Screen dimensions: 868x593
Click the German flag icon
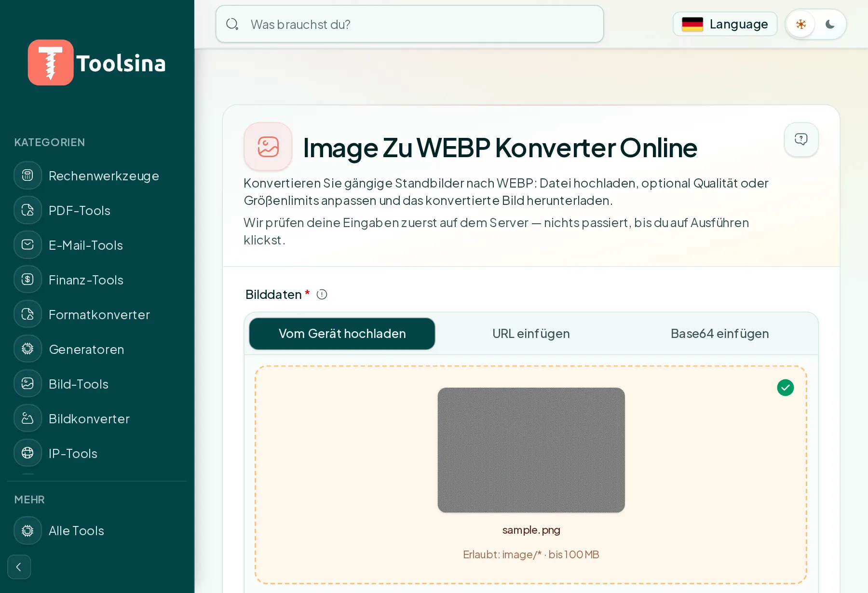click(x=692, y=24)
